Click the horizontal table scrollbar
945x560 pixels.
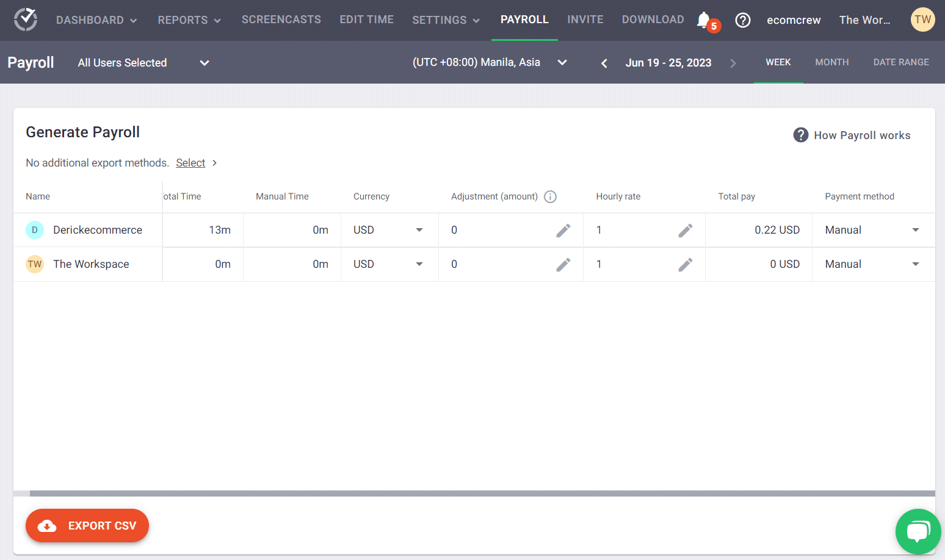click(482, 494)
